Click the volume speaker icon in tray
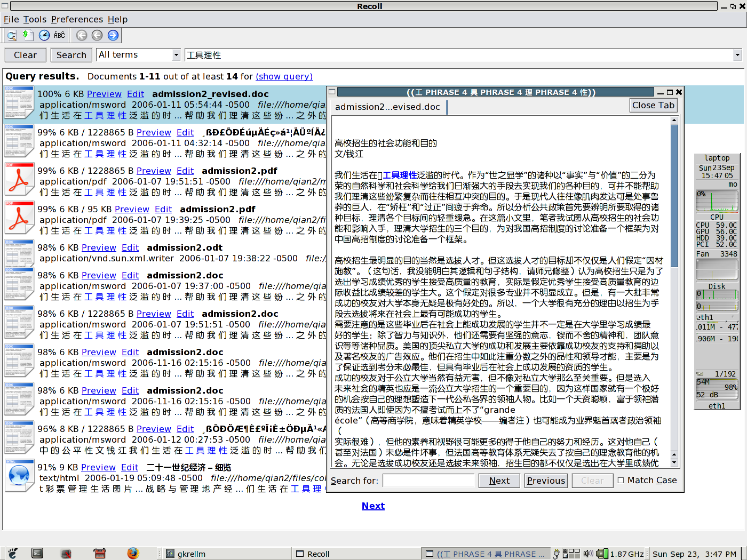747x560 pixels. tap(588, 554)
